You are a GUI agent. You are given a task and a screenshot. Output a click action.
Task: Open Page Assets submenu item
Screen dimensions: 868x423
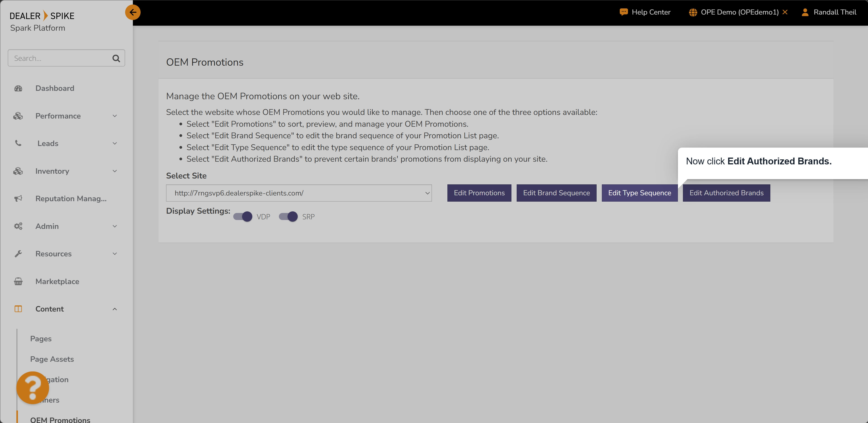52,359
